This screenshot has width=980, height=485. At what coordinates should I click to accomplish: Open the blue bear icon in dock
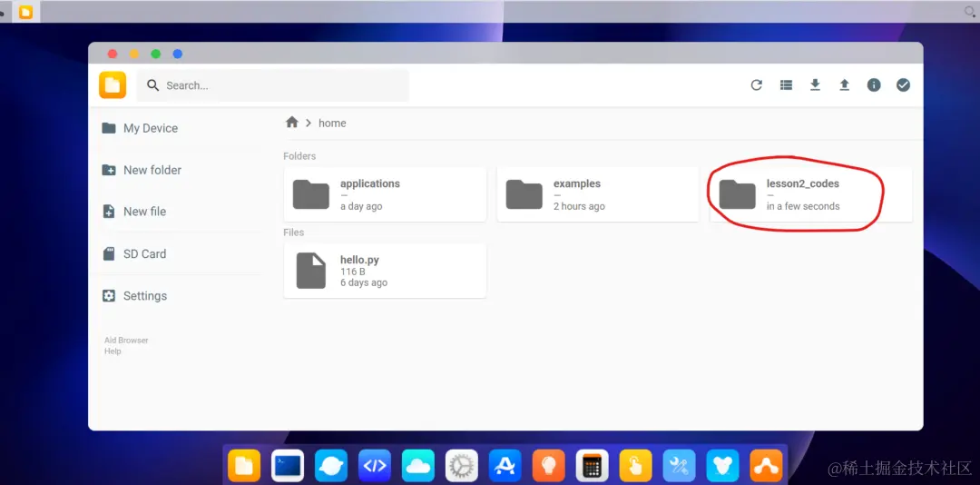[x=722, y=466]
